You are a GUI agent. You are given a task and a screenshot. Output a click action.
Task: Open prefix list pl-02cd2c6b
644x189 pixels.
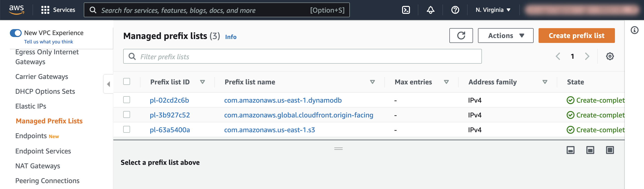click(169, 100)
